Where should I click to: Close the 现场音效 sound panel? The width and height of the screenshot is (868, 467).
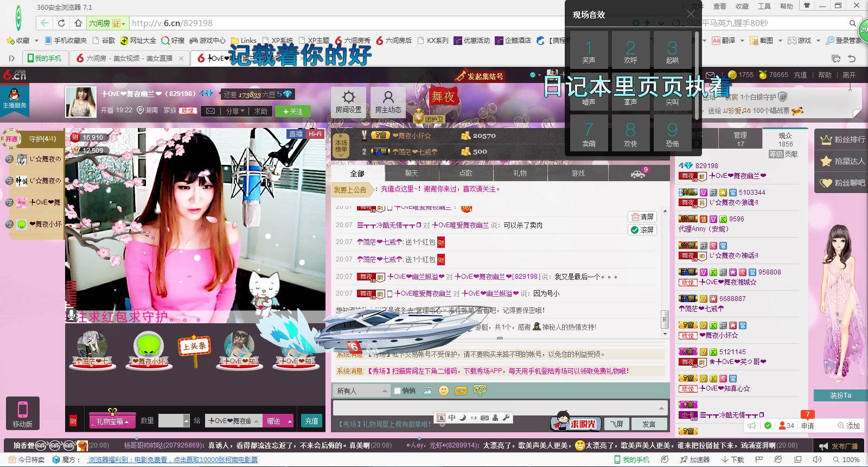690,14
